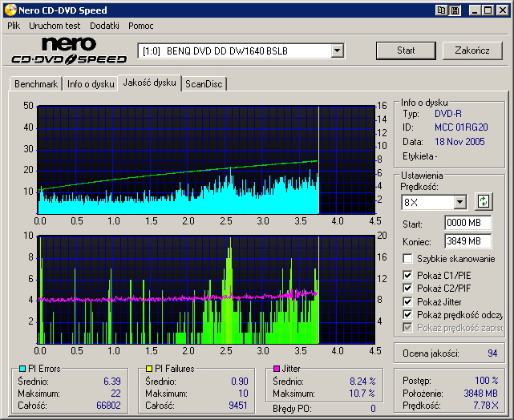Expand the 8X speed dropdown

(x=460, y=202)
